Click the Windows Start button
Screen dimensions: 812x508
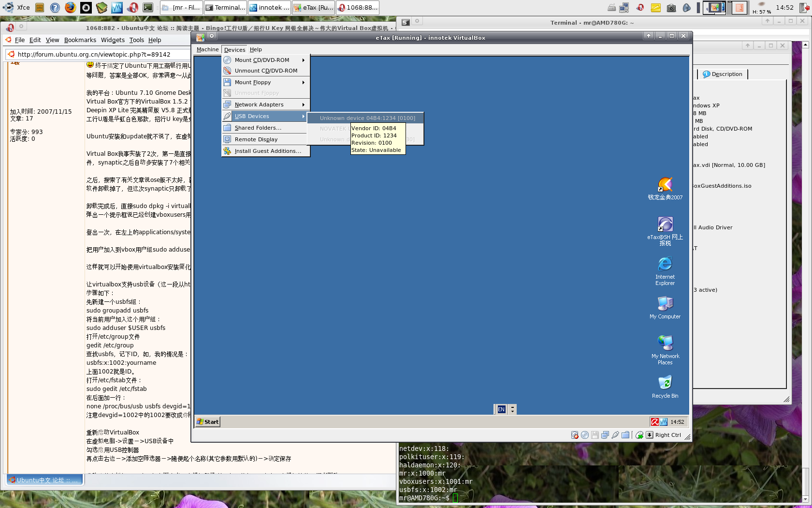[207, 422]
